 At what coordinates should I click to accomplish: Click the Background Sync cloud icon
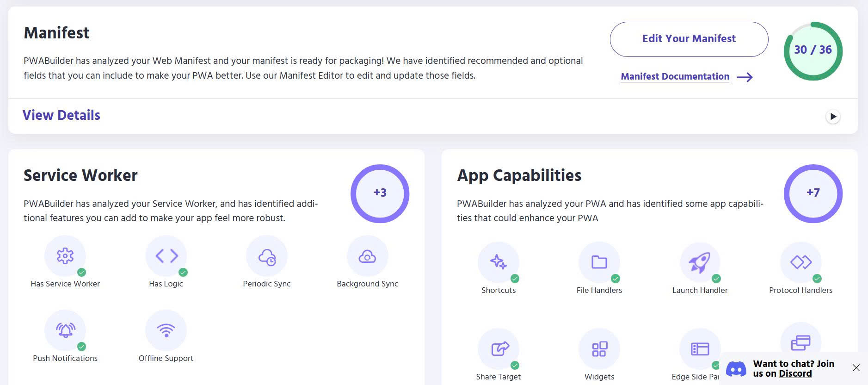click(367, 256)
